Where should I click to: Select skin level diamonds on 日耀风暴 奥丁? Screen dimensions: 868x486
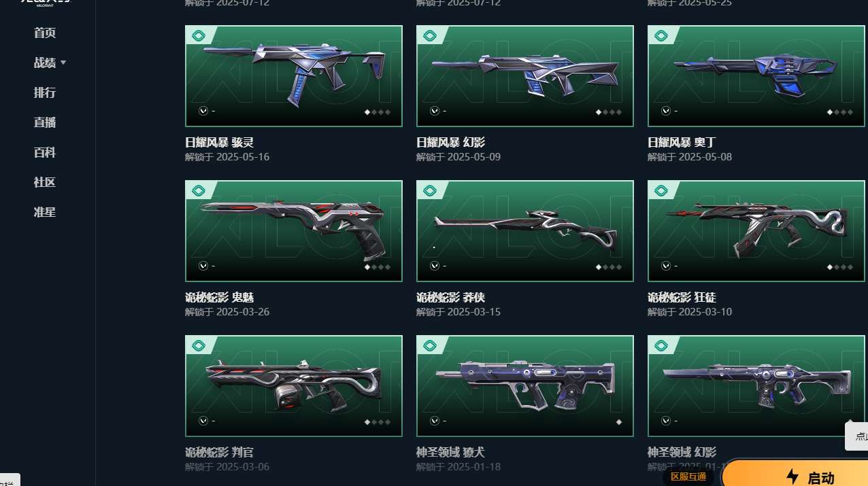[x=841, y=112]
